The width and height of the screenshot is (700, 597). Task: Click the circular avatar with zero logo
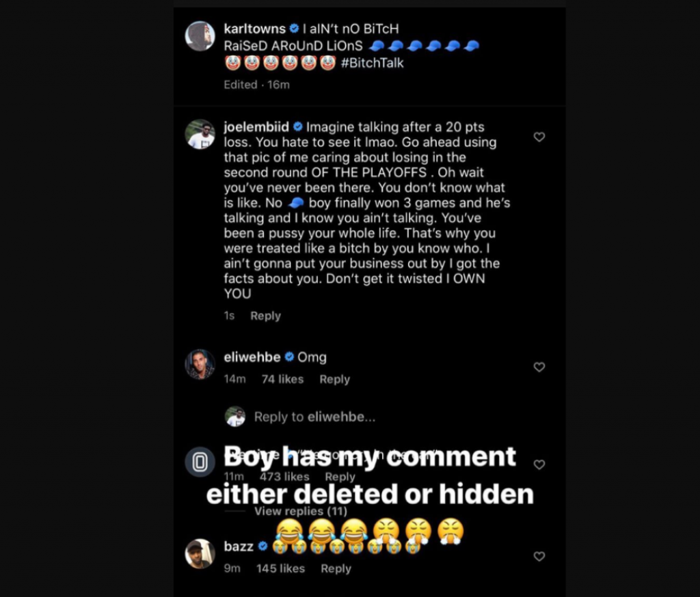(x=200, y=462)
